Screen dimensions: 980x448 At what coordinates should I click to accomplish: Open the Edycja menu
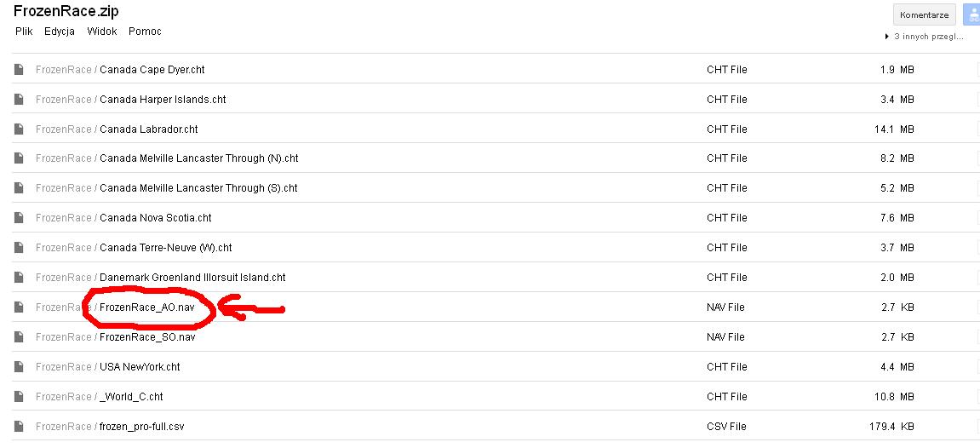60,32
